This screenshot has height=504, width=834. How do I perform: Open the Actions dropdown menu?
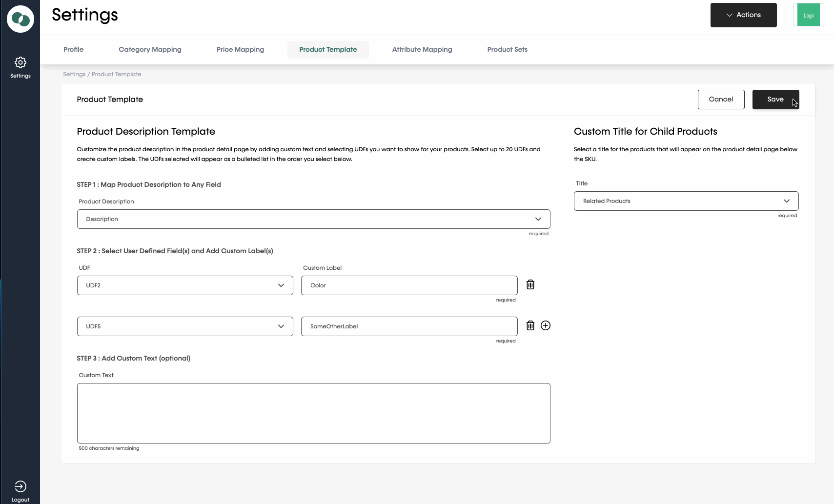point(743,15)
